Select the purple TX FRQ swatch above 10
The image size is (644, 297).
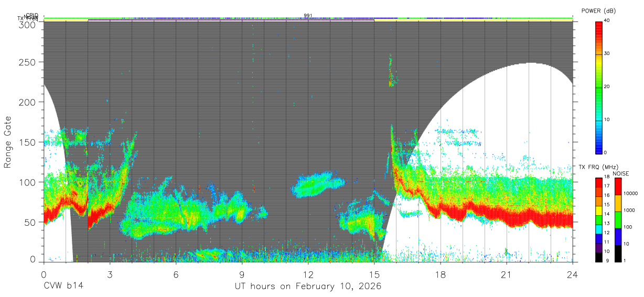tap(599, 248)
